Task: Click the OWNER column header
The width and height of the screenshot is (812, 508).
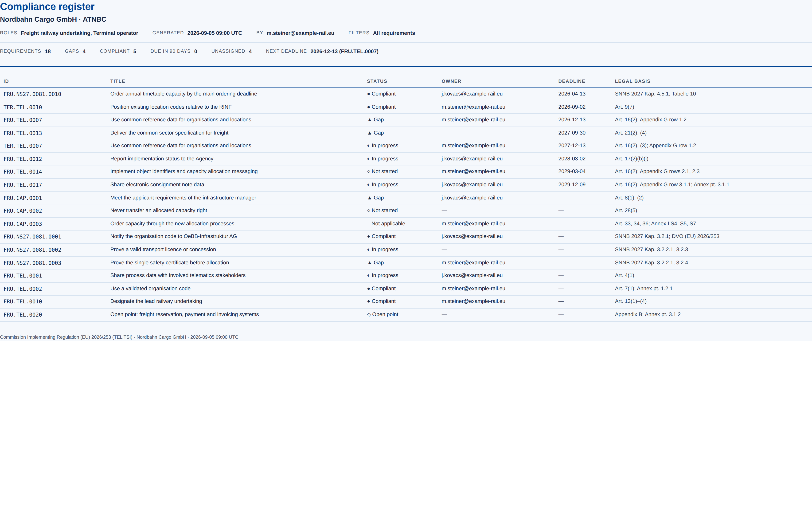Action: (451, 81)
